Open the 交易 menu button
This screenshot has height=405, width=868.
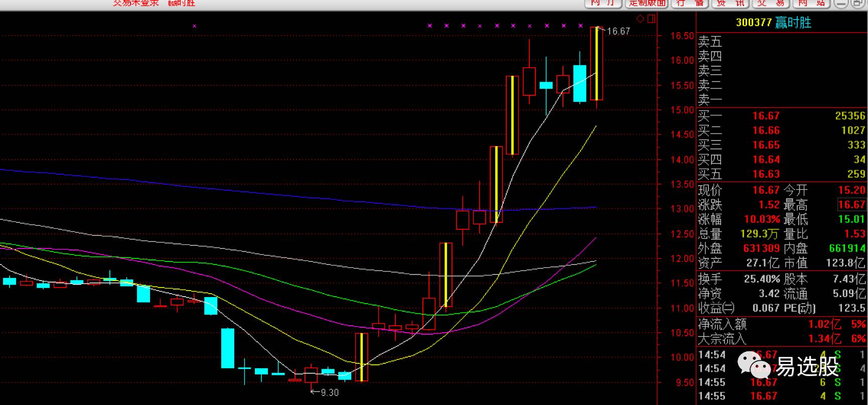click(x=771, y=3)
